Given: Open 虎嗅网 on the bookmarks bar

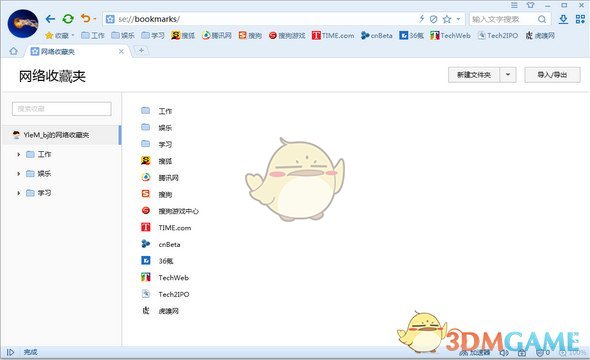Looking at the screenshot, I should click(540, 36).
